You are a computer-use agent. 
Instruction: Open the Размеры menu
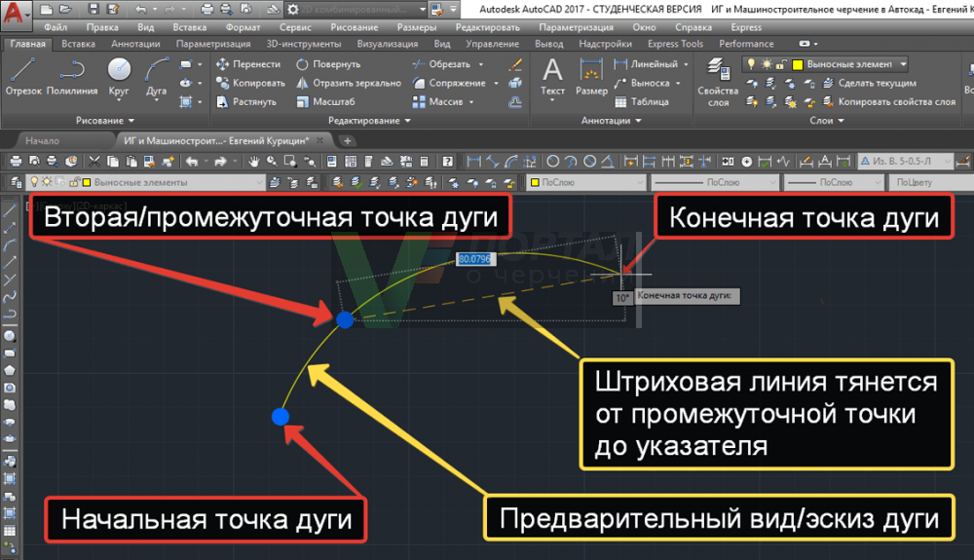[x=416, y=27]
